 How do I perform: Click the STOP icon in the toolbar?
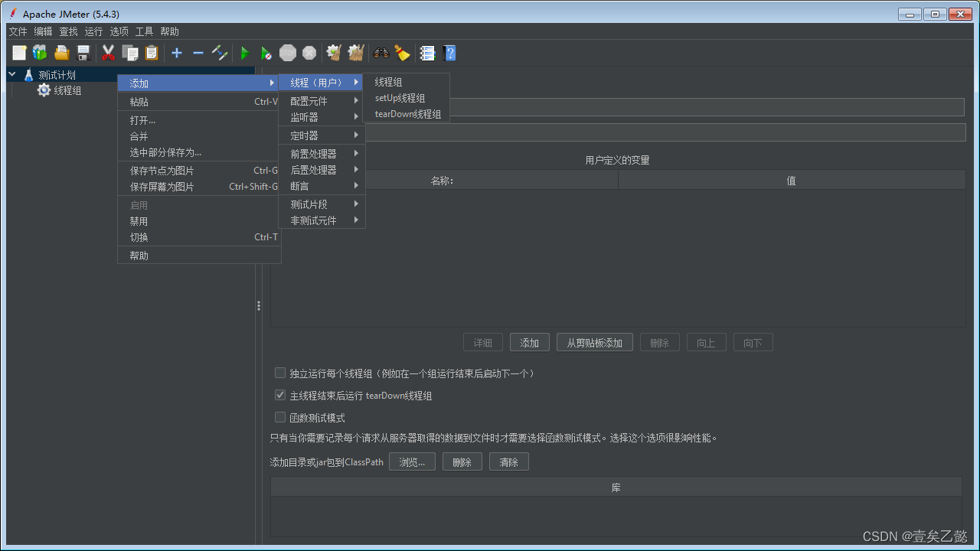[288, 53]
